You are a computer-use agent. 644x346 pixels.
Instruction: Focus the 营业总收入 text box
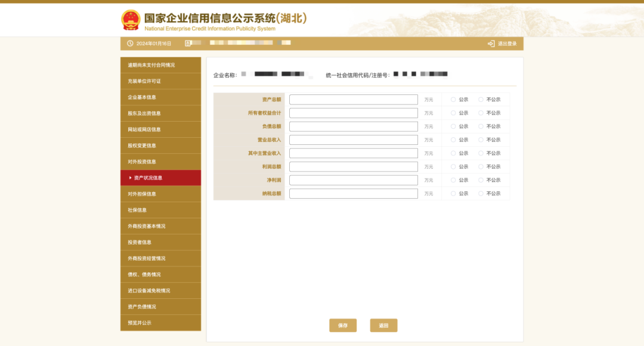point(354,140)
